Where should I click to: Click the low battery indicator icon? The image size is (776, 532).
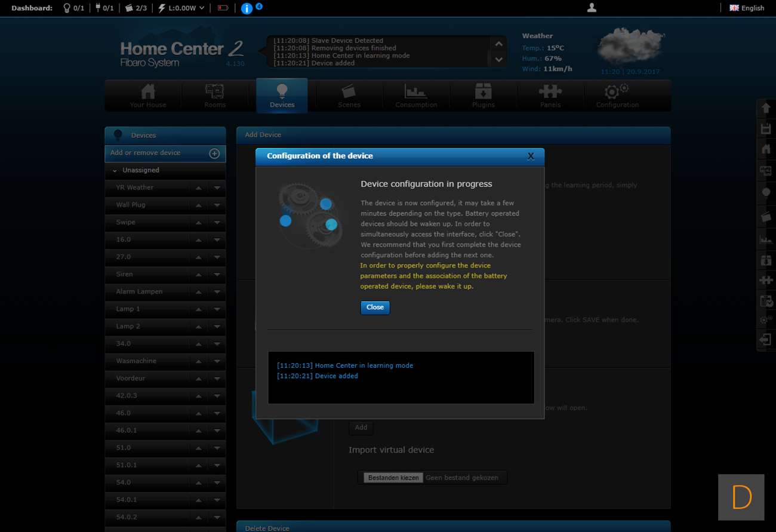point(223,8)
